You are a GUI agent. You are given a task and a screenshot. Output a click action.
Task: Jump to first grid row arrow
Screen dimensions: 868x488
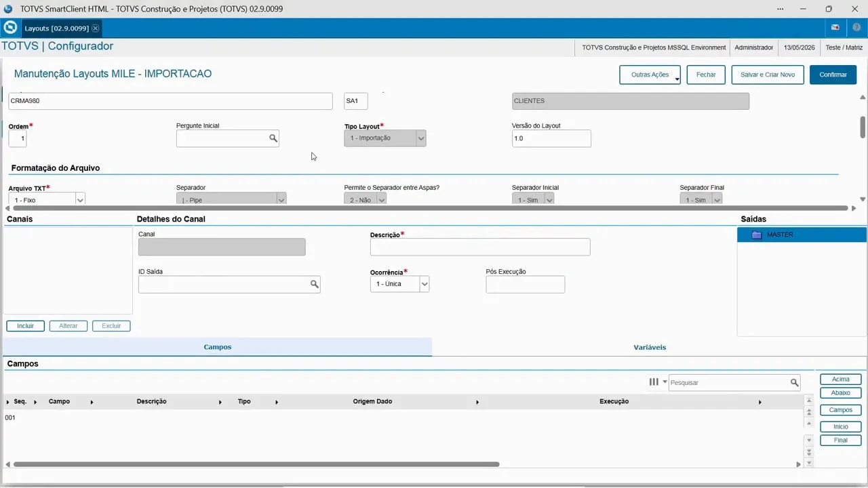coord(808,401)
